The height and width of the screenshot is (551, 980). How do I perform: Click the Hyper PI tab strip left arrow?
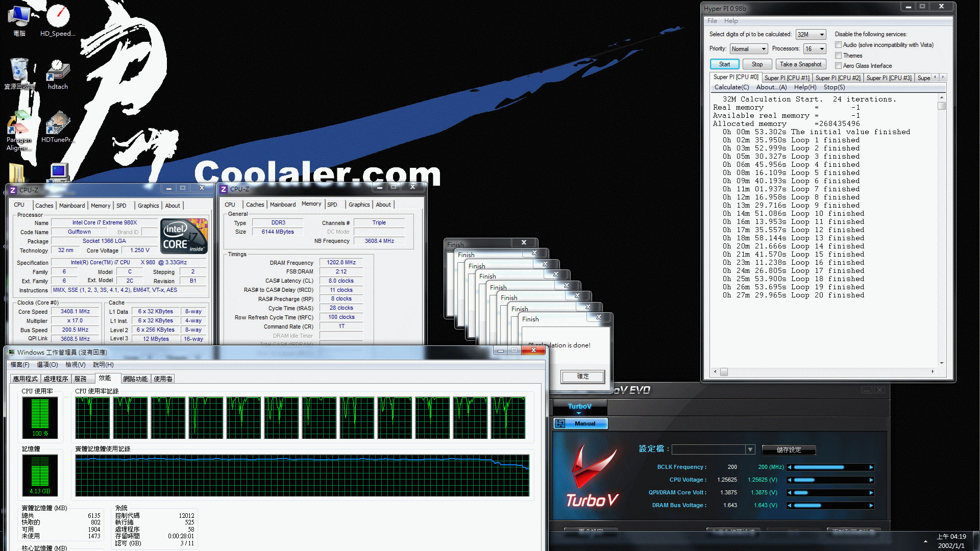tap(935, 78)
